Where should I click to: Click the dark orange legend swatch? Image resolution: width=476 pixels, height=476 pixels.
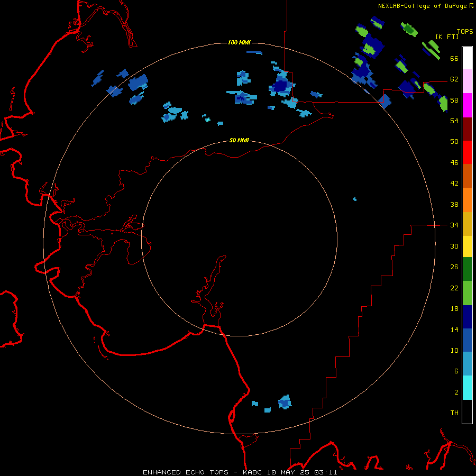[x=467, y=176]
